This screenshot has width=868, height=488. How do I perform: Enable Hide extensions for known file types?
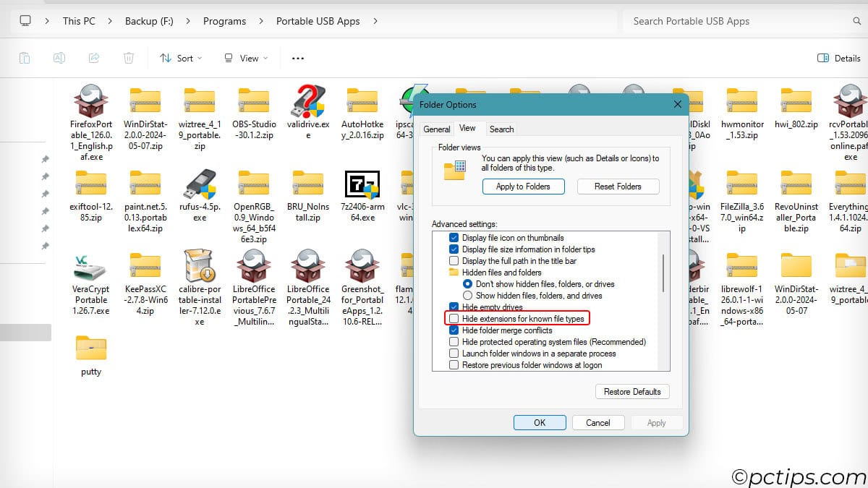click(454, 319)
